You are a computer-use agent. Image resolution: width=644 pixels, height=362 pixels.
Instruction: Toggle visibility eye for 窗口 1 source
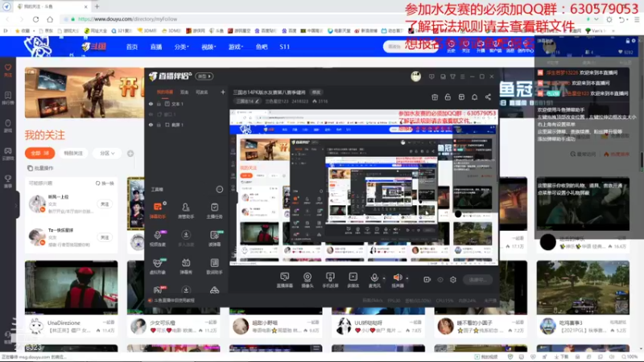pyautogui.click(x=151, y=114)
